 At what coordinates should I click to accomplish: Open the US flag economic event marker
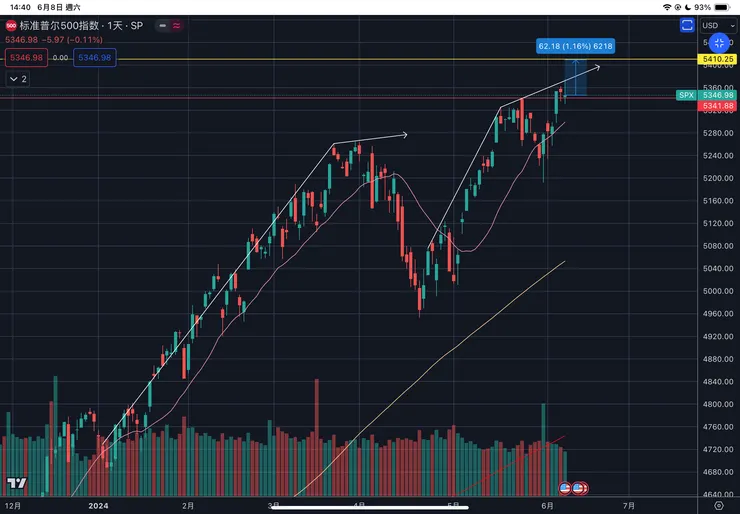[564, 487]
